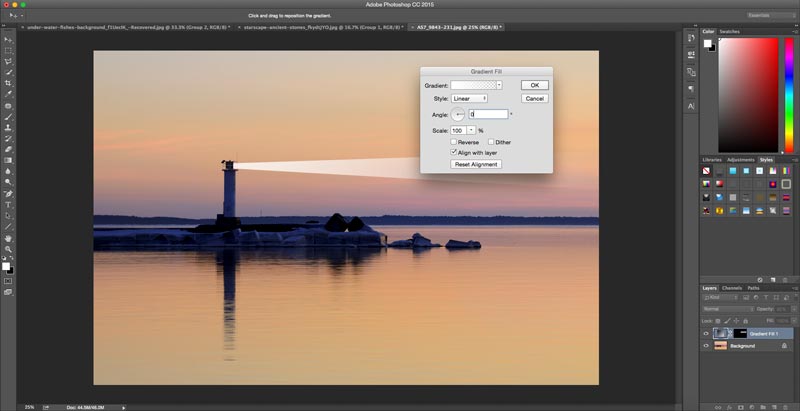Select the Dodge tool
Viewport: 800px width, 411px height.
point(8,182)
